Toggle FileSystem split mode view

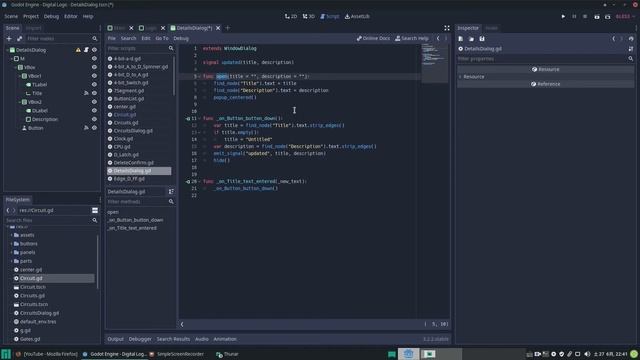pos(95,210)
